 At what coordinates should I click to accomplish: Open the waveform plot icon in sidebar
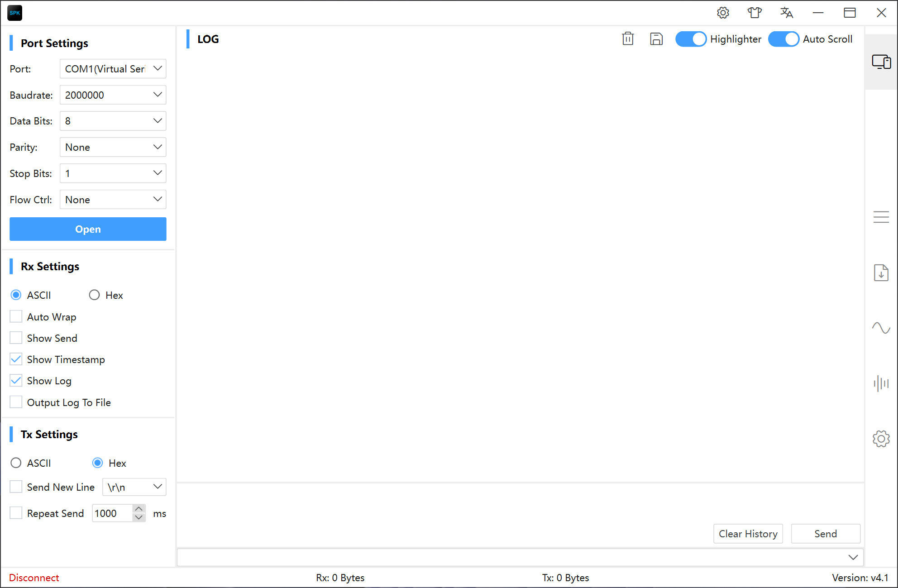tap(881, 328)
